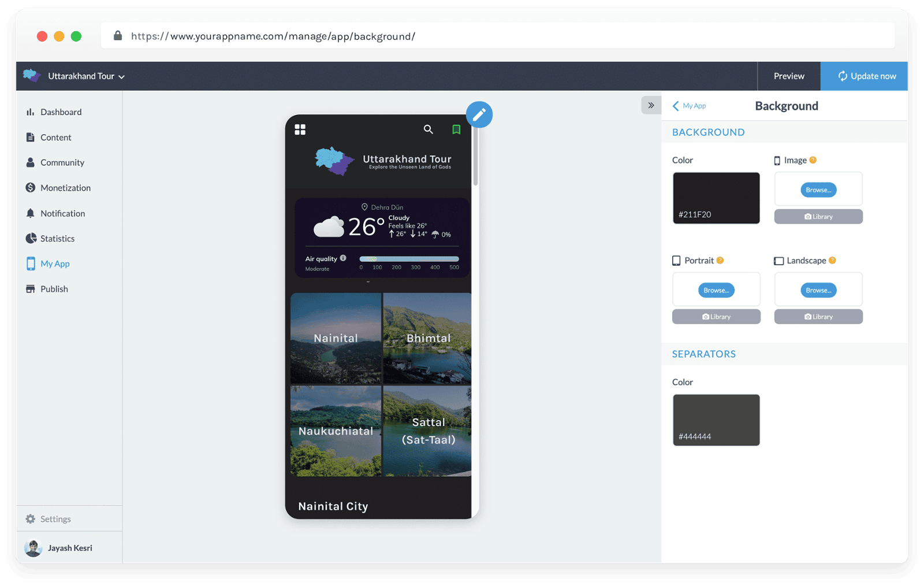This screenshot has height=586, width=924.
Task: Open Settings in the sidebar
Action: pos(55,519)
